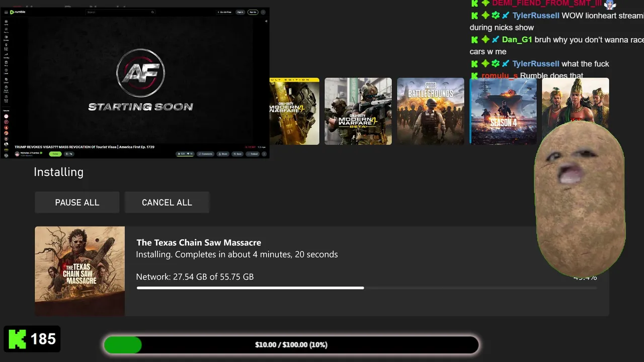Click the potato face avatar overlay
Image resolution: width=644 pixels, height=362 pixels.
[580, 198]
